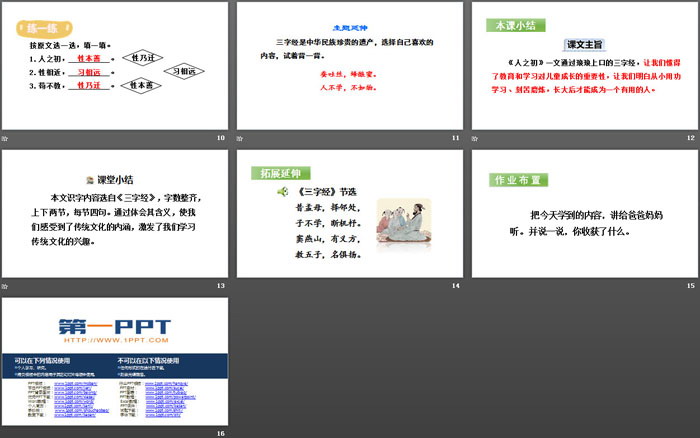Click the red answer 性乃迁 after 苟不教
Image resolution: width=700 pixels, height=438 pixels.
point(89,85)
